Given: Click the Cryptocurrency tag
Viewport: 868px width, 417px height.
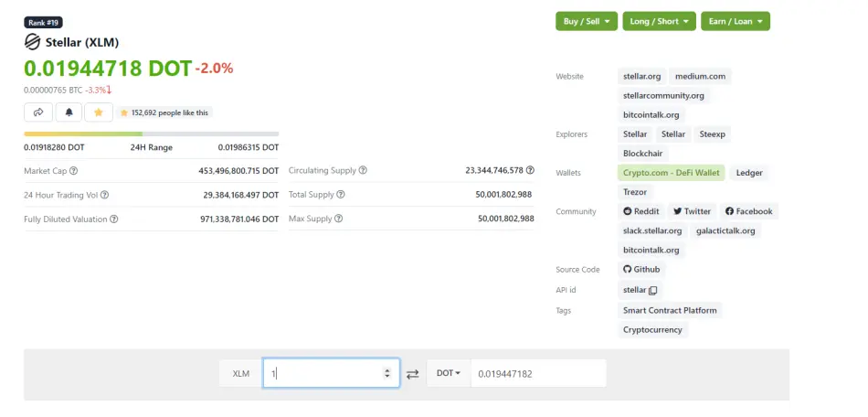Looking at the screenshot, I should pyautogui.click(x=652, y=329).
